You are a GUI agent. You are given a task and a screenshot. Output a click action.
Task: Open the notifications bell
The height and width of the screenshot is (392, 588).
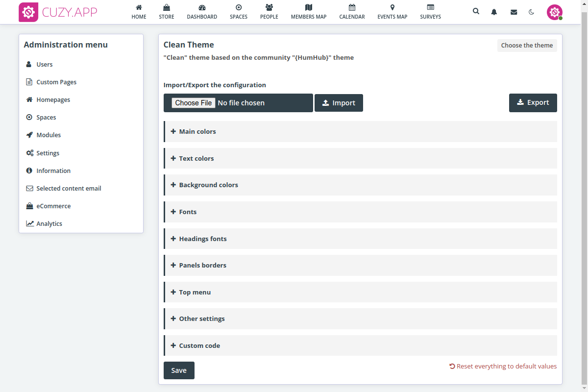[x=494, y=12]
